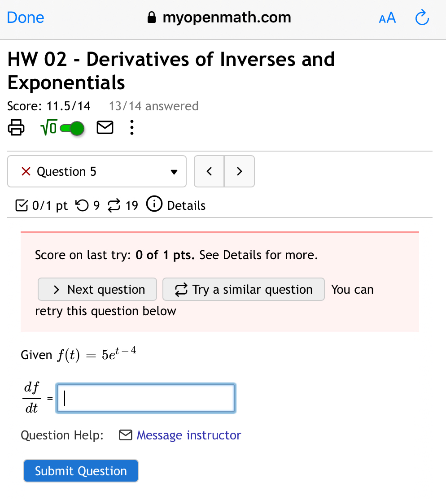Tap AA to adjust text size
Screen dimensions: 446x504
click(387, 17)
